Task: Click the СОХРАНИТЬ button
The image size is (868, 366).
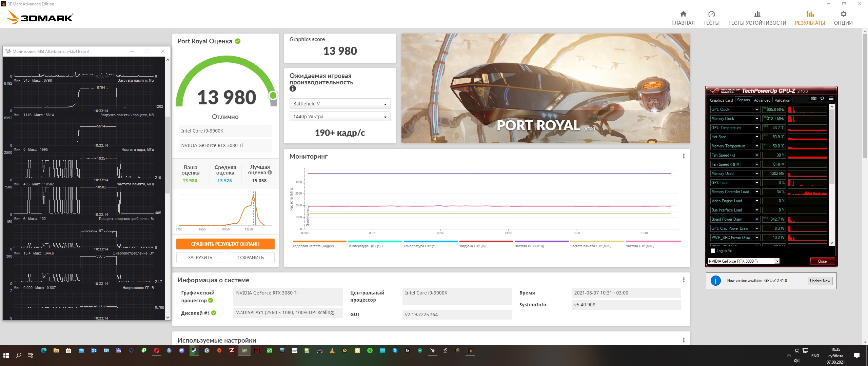Action: point(251,258)
